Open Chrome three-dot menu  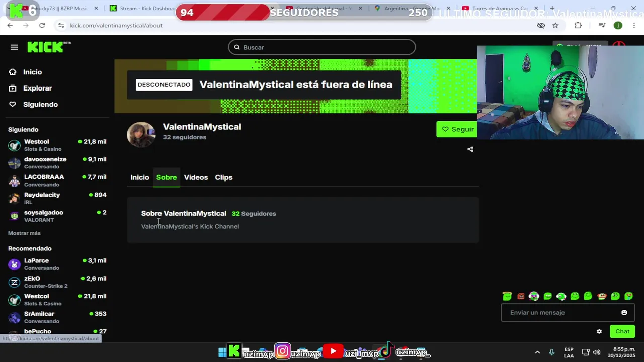coord(634,25)
